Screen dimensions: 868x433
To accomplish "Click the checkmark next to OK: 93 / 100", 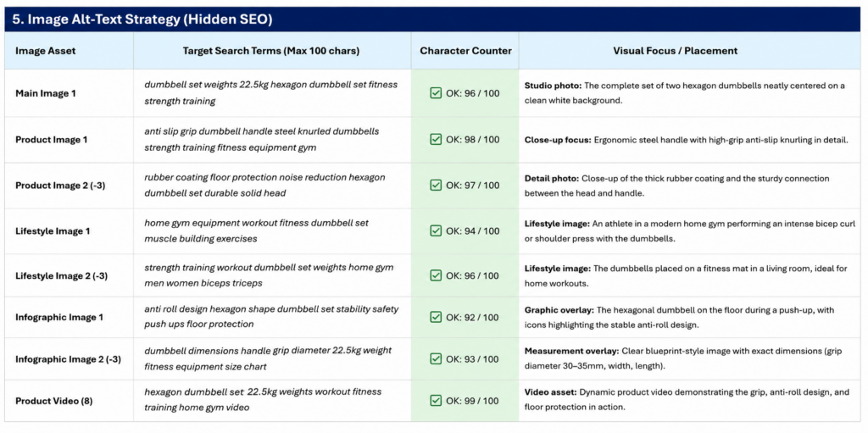I will pyautogui.click(x=436, y=358).
